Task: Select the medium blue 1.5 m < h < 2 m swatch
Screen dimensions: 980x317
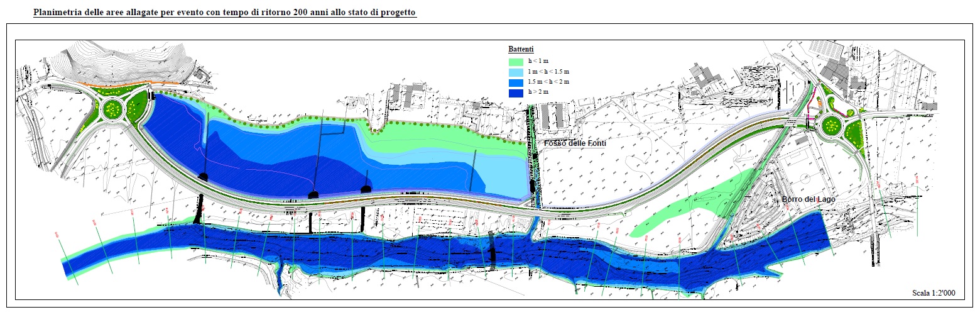Action: [515, 82]
